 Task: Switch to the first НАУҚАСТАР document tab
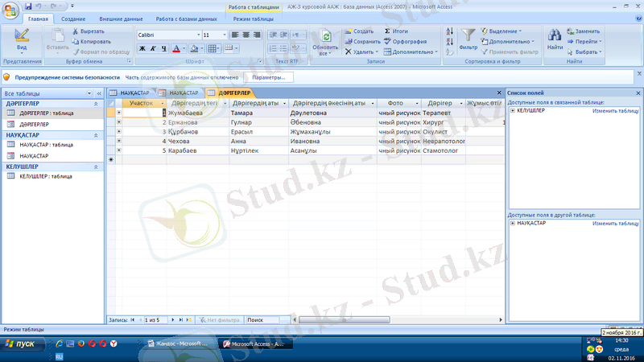coord(130,93)
